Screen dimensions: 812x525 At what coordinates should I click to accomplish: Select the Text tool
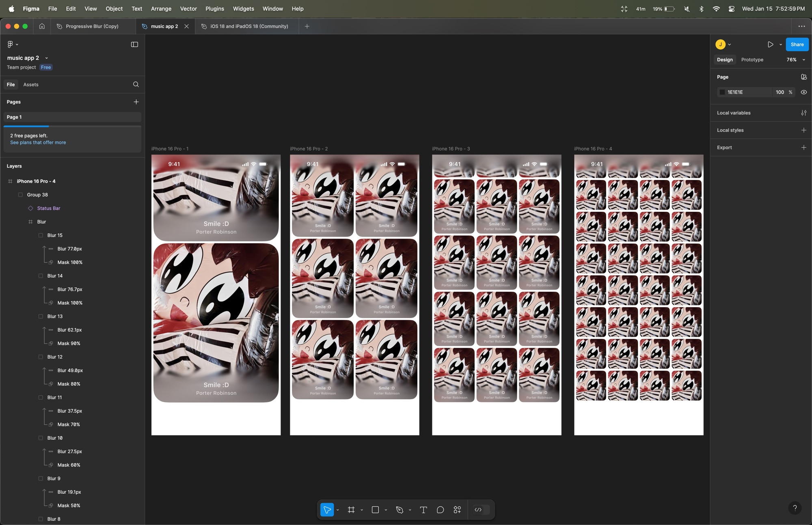click(423, 510)
